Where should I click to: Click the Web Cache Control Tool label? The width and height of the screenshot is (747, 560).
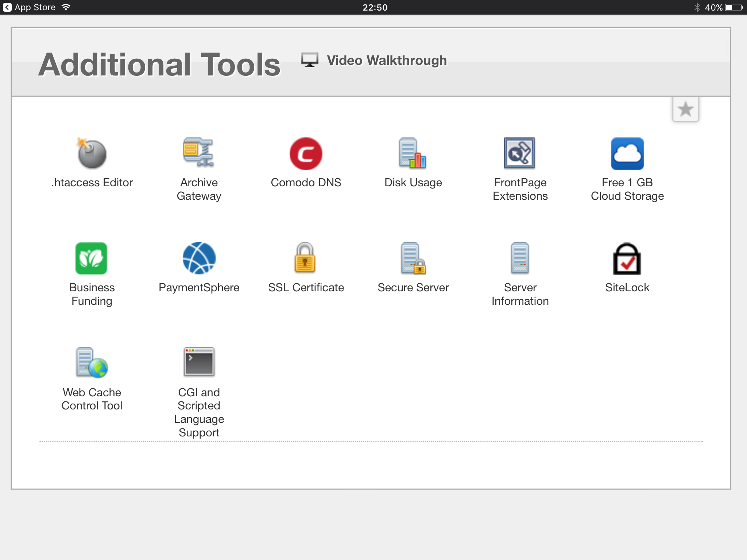92,399
